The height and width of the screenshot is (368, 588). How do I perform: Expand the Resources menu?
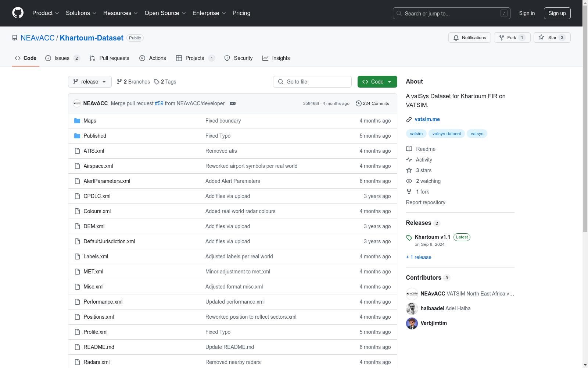(x=121, y=13)
